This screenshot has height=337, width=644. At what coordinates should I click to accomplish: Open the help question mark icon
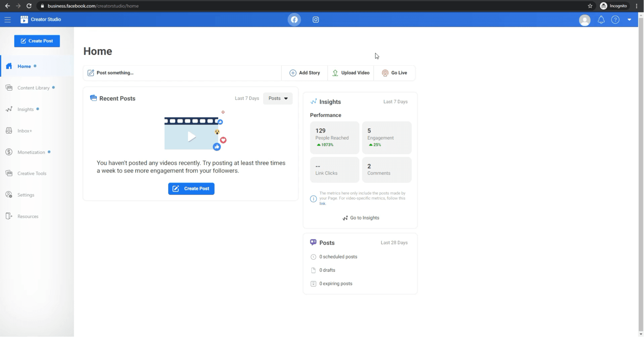tap(615, 19)
